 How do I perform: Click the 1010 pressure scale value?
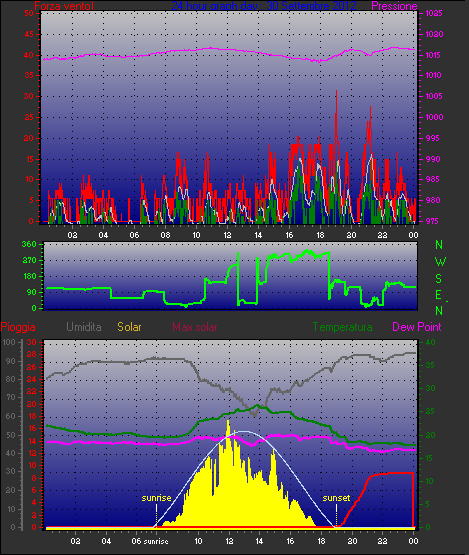[x=434, y=75]
